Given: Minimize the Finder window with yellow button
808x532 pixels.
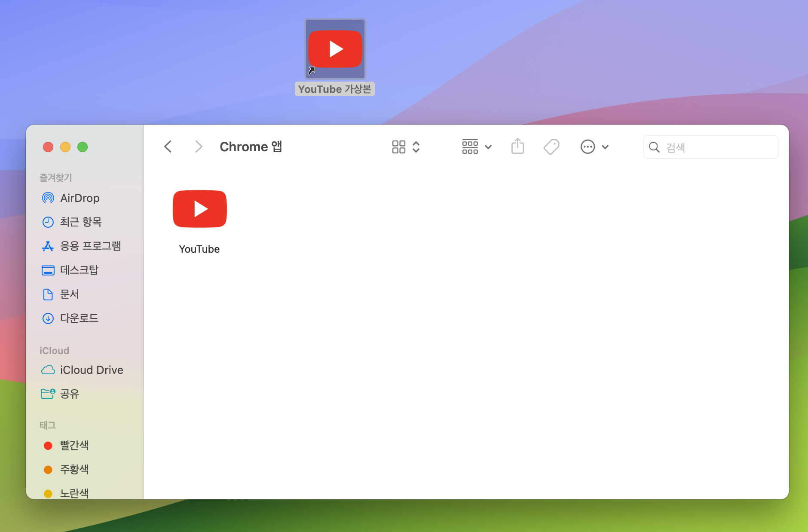Looking at the screenshot, I should click(65, 147).
